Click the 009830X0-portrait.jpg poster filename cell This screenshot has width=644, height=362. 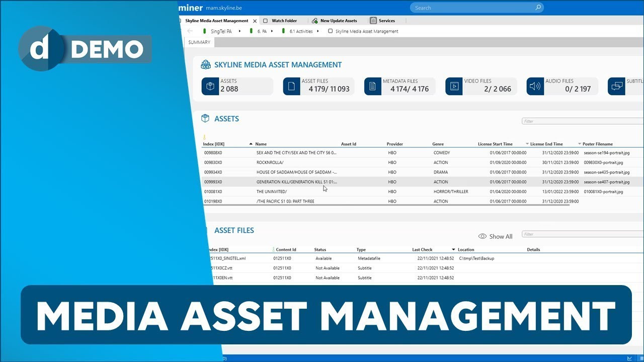click(603, 162)
